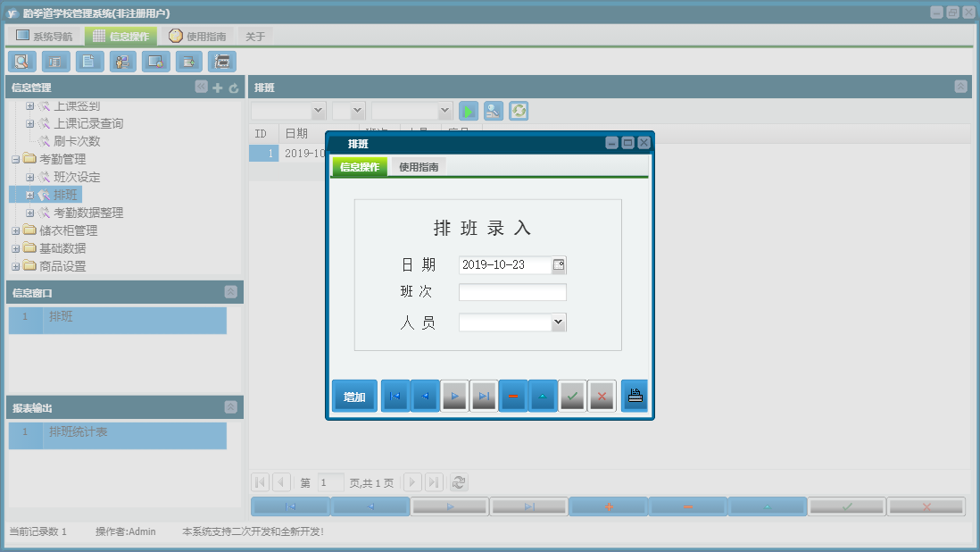This screenshot has height=552, width=980.
Task: Click the up triangle edit button in dialog
Action: click(x=543, y=396)
